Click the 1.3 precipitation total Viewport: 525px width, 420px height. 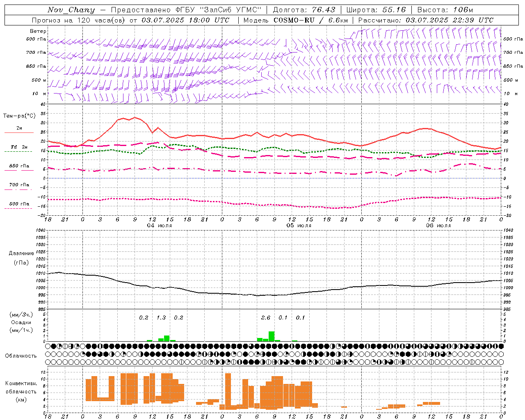coord(161,317)
